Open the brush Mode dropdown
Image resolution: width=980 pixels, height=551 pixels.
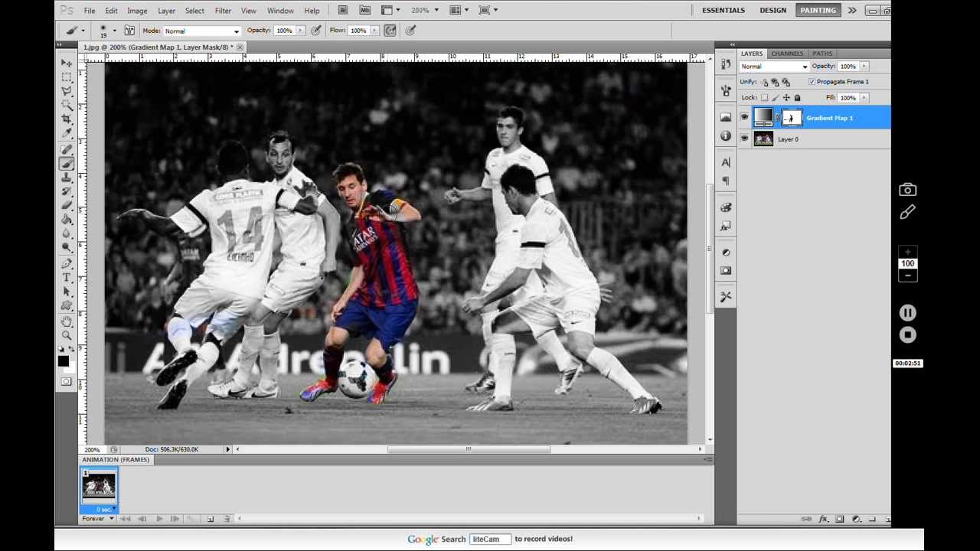tap(202, 31)
